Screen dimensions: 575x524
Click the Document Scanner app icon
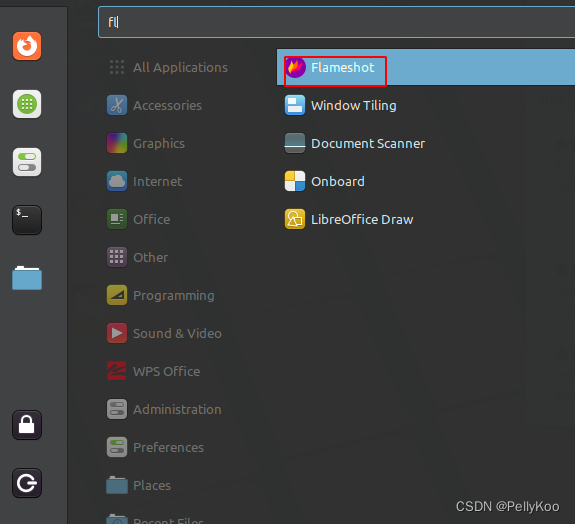click(x=295, y=143)
